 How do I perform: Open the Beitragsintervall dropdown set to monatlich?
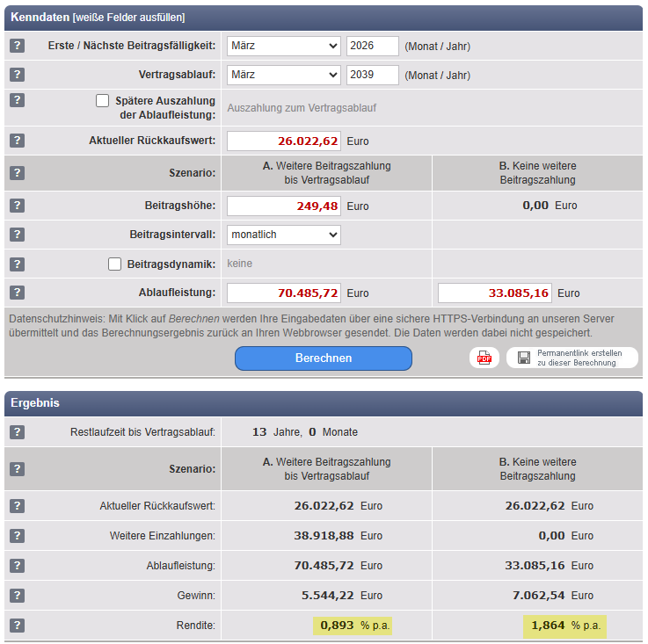point(283,235)
